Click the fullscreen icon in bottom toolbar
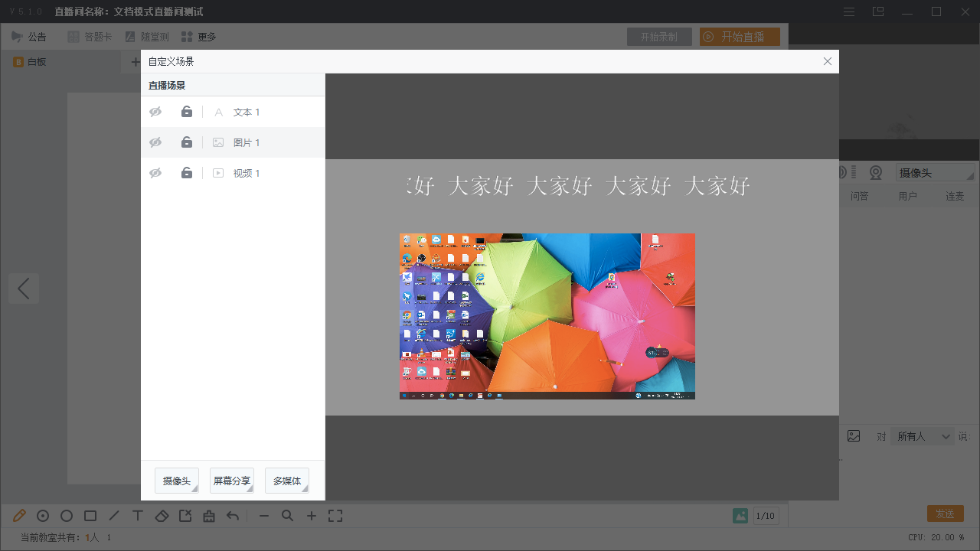The height and width of the screenshot is (551, 980). coord(335,516)
